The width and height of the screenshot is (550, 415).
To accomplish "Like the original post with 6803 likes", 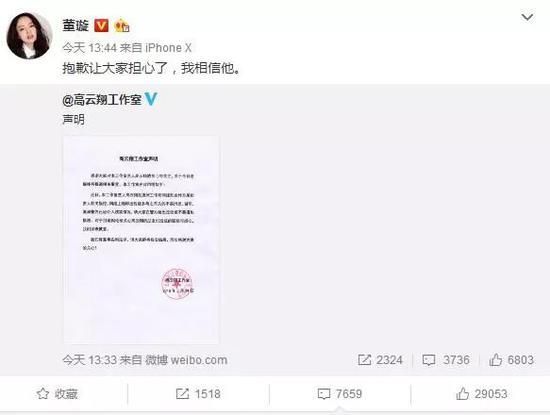I will 511,360.
